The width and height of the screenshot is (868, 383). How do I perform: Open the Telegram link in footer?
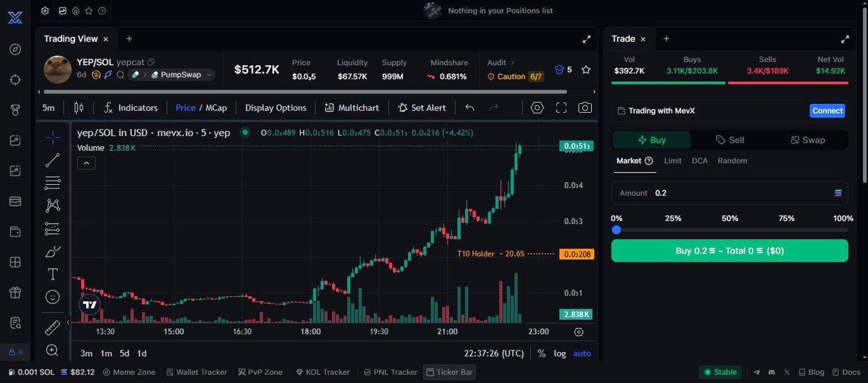coord(757,372)
